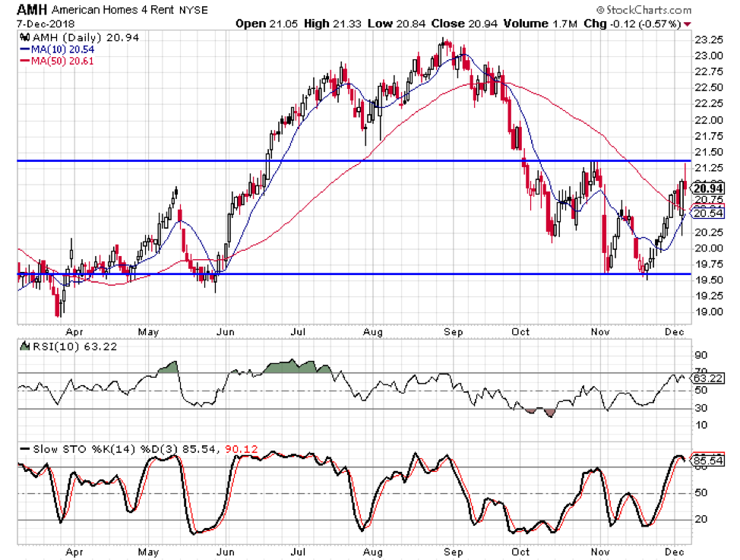Click the Jul label under the stochastic panel
The height and width of the screenshot is (560, 740).
299,552
